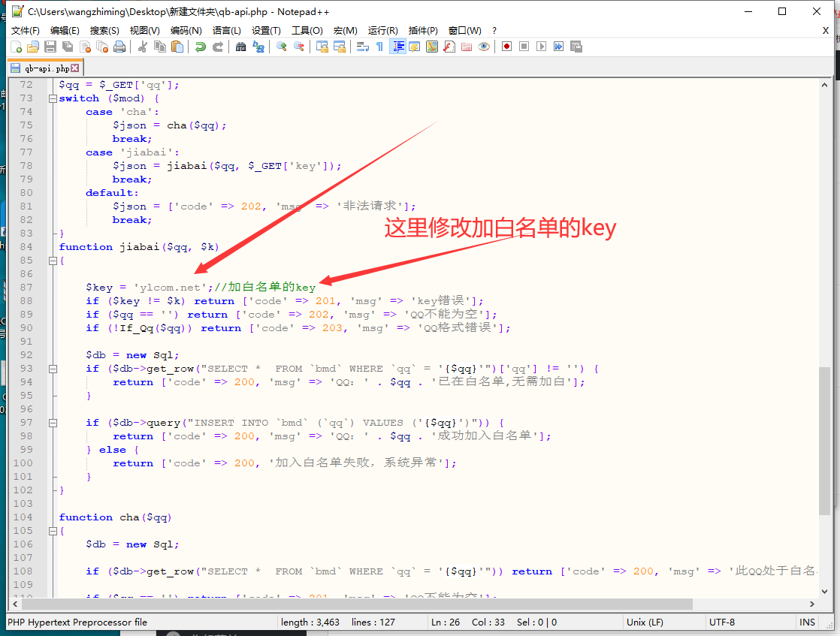Click the User Defined Language toolbar icon
This screenshot has width=840, height=636.
[x=415, y=47]
